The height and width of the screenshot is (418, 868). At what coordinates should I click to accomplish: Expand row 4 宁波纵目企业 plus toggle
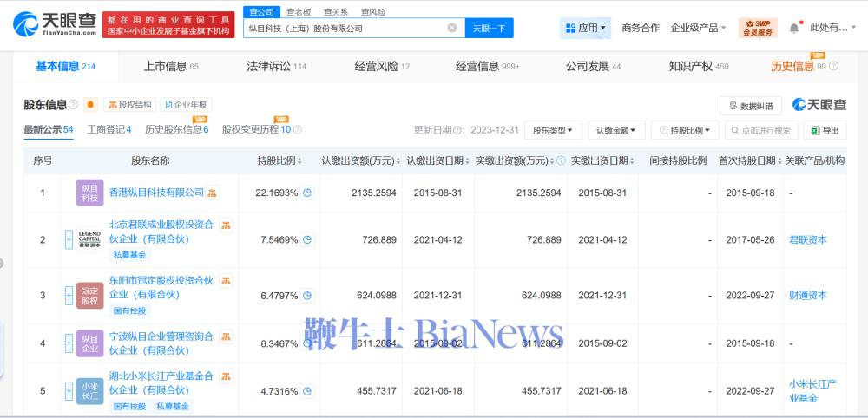69,343
